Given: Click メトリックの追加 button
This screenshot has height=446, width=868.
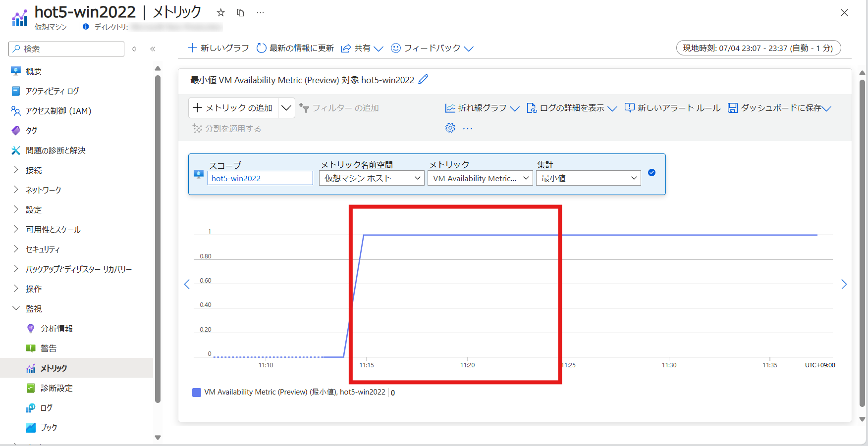Looking at the screenshot, I should coord(233,108).
